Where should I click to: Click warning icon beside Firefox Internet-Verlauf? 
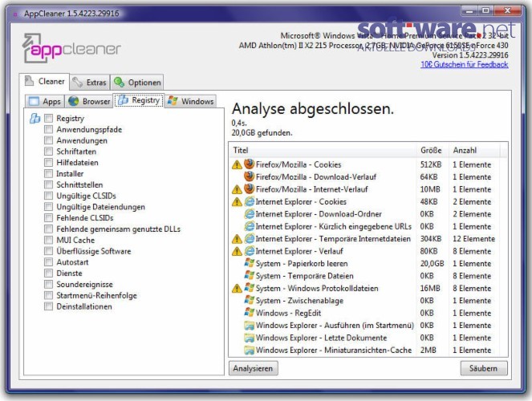[237, 190]
